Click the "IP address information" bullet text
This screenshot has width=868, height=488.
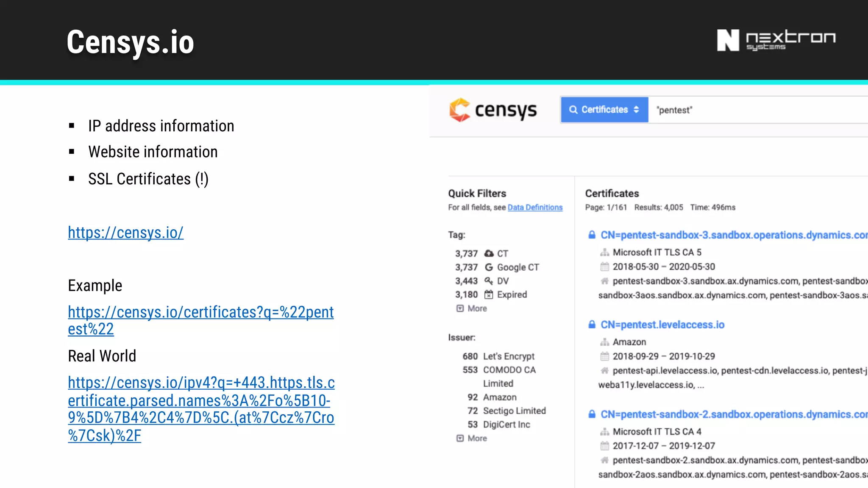click(x=161, y=126)
